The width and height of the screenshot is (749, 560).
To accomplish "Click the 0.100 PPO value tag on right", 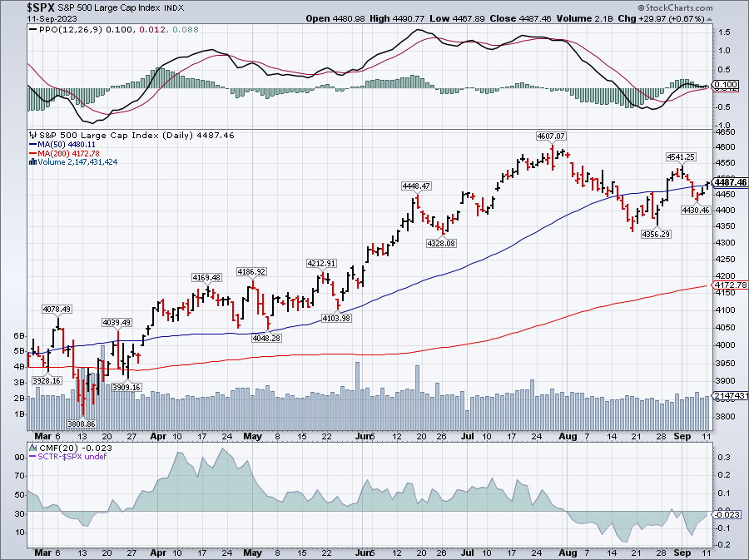I will 727,85.
